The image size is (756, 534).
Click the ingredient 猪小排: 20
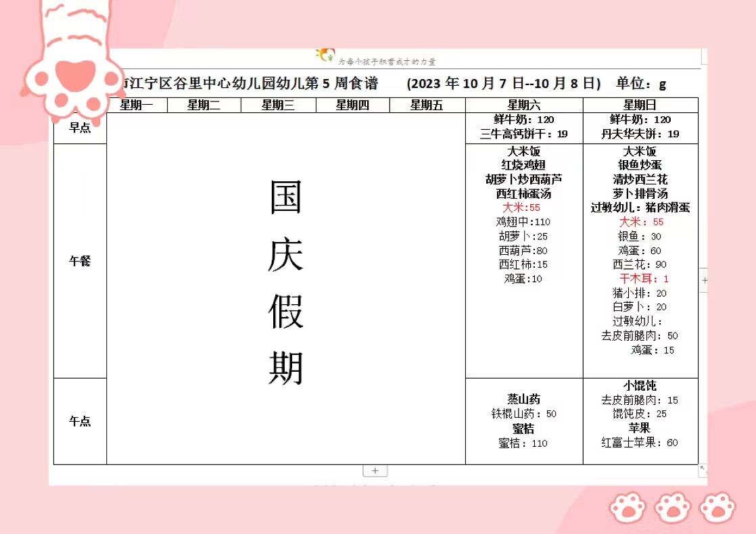(640, 293)
